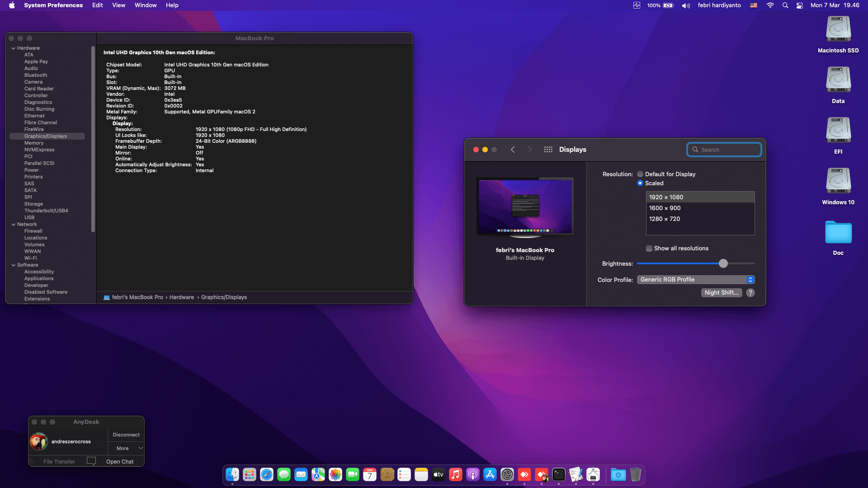Viewport: 868px width, 488px height.
Task: Open Mail from the Dock
Action: (x=301, y=474)
